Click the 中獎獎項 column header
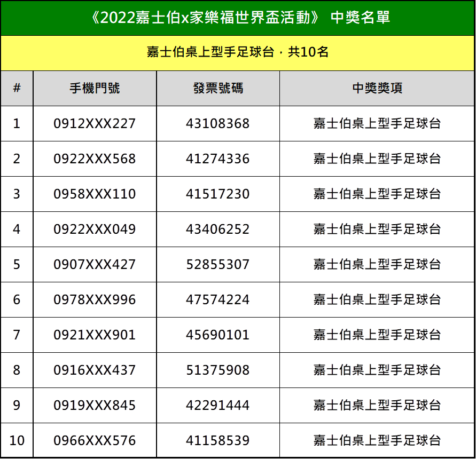The width and height of the screenshot is (476, 459). 377,88
